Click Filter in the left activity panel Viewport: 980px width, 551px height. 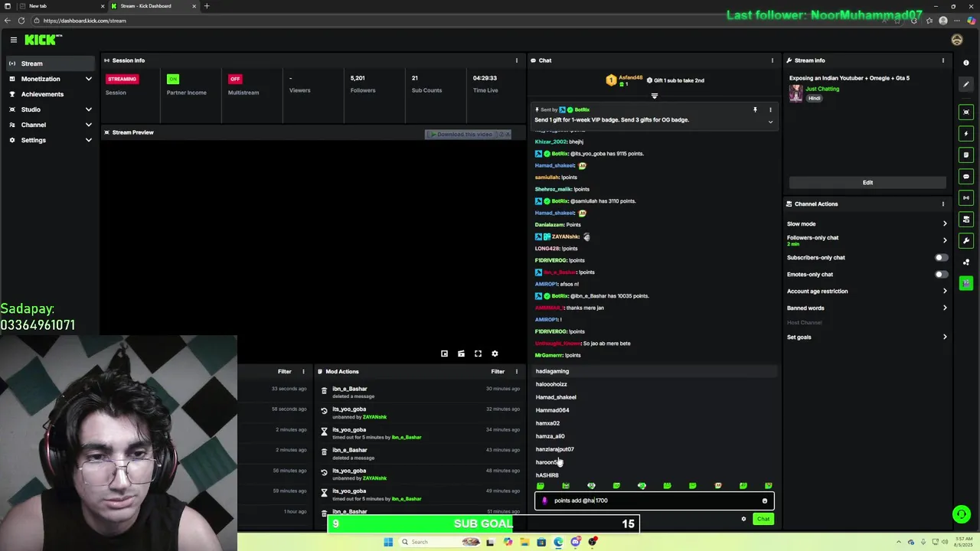(x=284, y=371)
